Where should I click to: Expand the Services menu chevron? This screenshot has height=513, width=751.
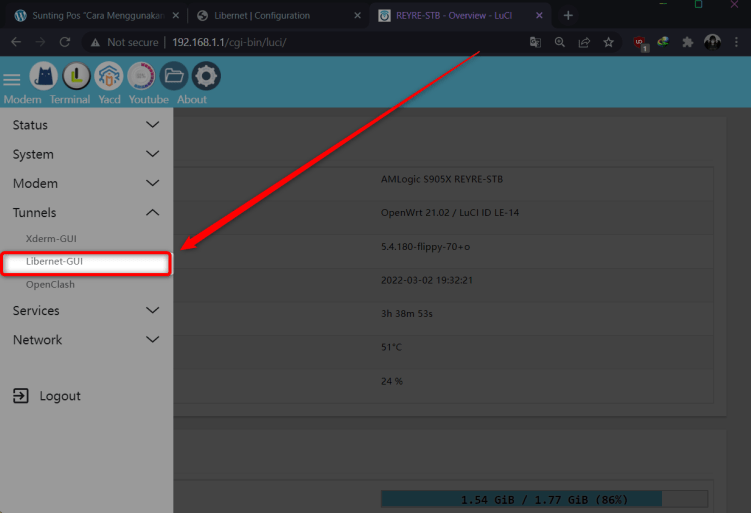[152, 310]
